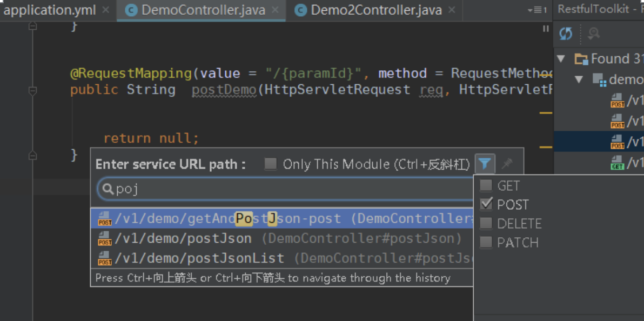The height and width of the screenshot is (321, 644).
Task: Uncheck the POST method filter
Action: click(486, 204)
